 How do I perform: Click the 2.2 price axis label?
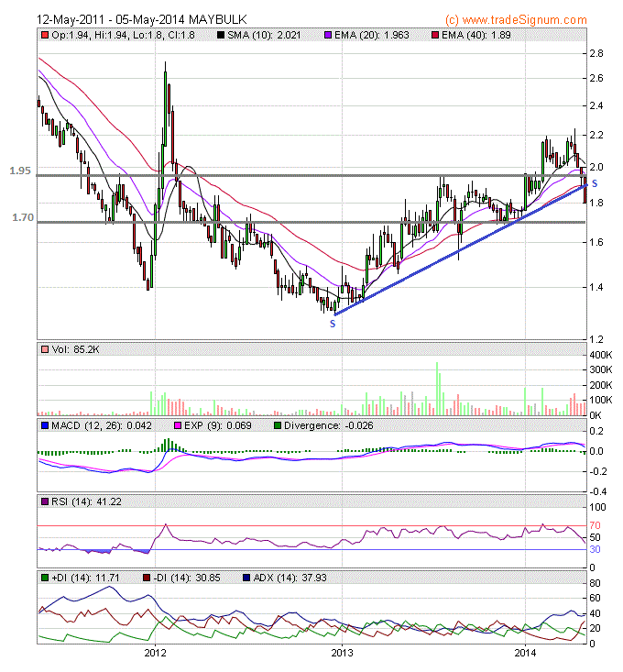pyautogui.click(x=596, y=135)
